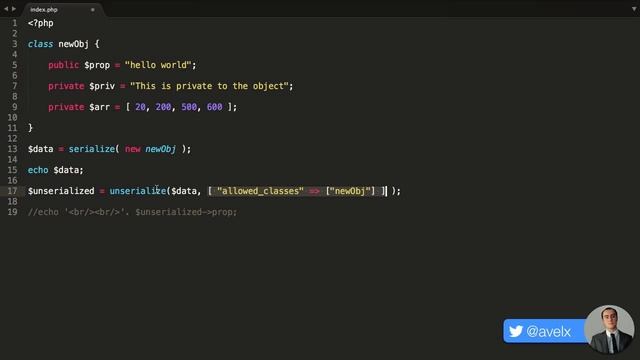The height and width of the screenshot is (360, 640).
Task: Click the commented echo line 19
Action: [132, 212]
